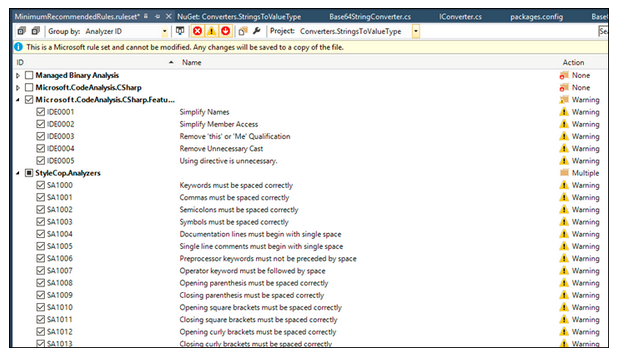
Task: Click the search field at toolbar right
Action: [x=603, y=31]
